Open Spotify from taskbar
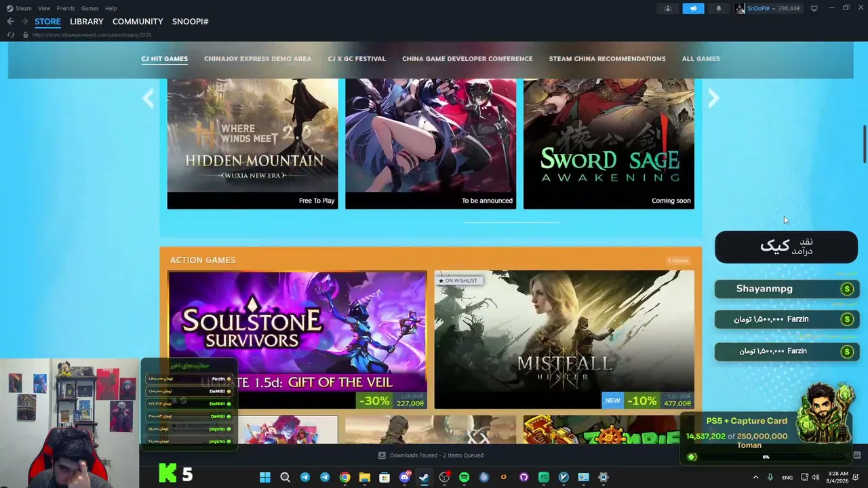 464,477
